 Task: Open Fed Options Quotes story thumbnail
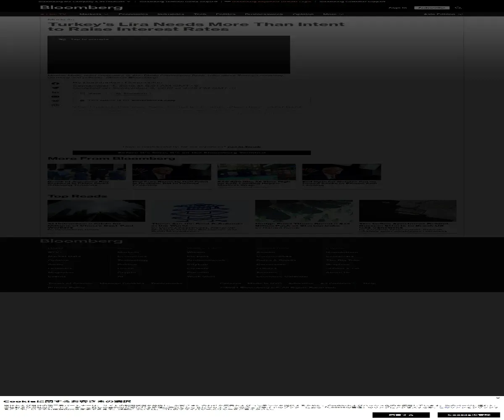(x=341, y=172)
